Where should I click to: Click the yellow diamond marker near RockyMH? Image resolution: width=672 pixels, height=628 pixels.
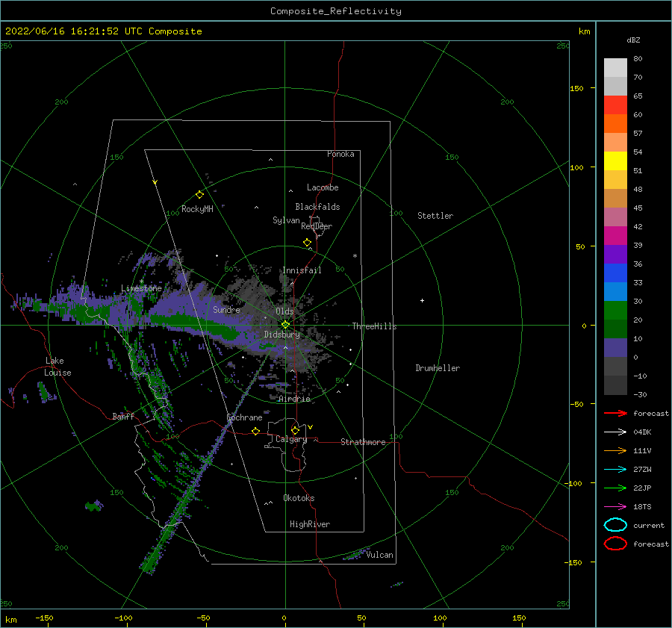[199, 195]
